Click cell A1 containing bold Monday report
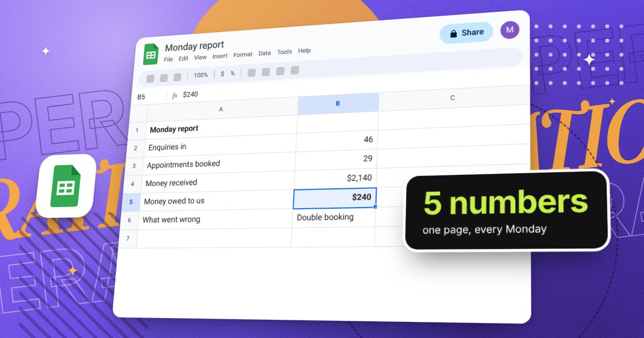644x338 pixels. tap(221, 128)
